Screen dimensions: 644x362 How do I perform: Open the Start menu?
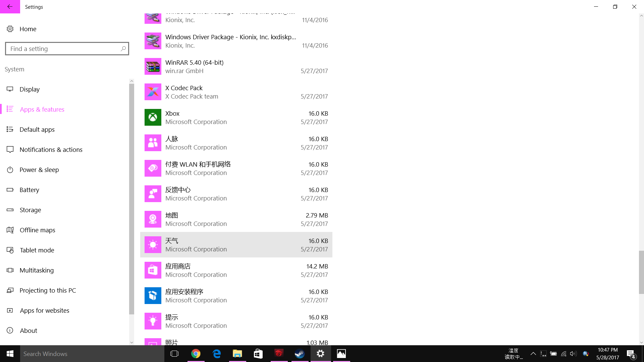tap(10, 354)
